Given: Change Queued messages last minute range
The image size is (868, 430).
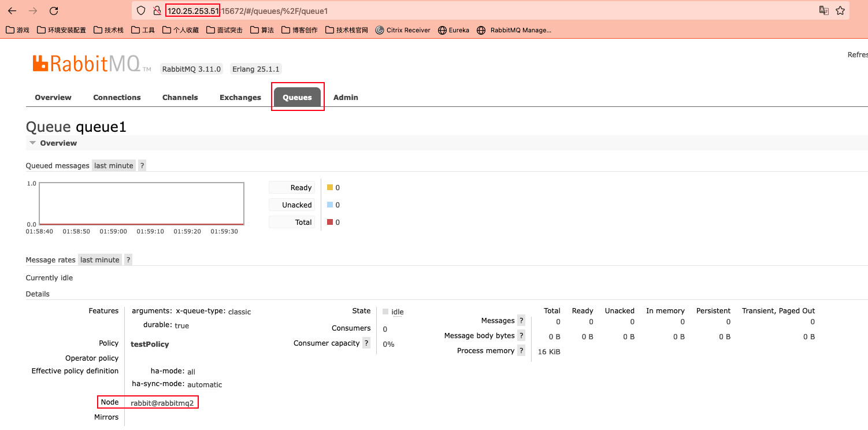Looking at the screenshot, I should point(113,165).
